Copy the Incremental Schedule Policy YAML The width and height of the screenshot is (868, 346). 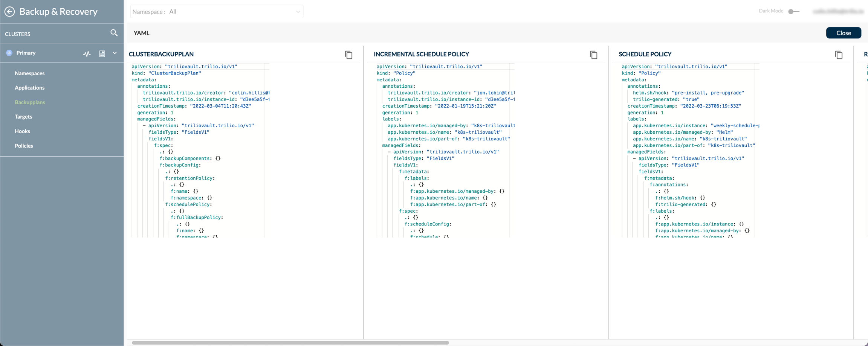tap(593, 55)
